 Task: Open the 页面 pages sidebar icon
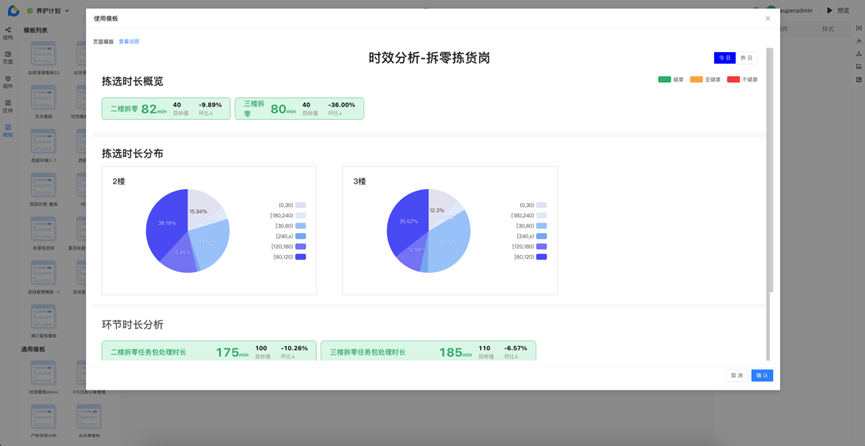[8, 57]
